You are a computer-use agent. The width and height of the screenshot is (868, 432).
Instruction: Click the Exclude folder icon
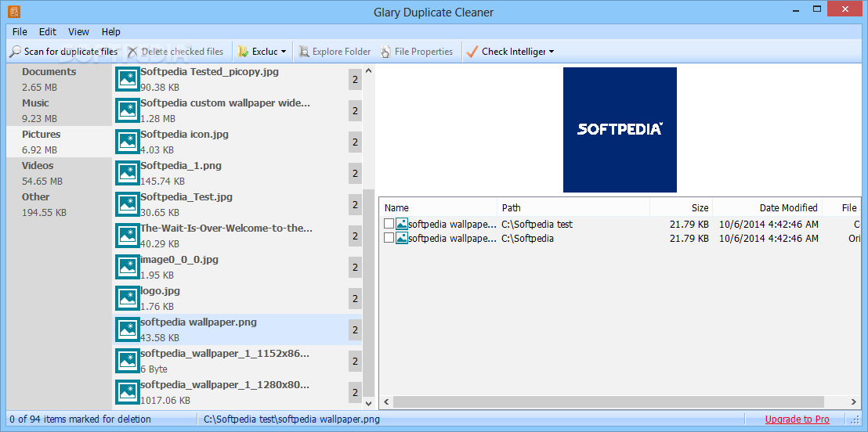click(x=243, y=52)
